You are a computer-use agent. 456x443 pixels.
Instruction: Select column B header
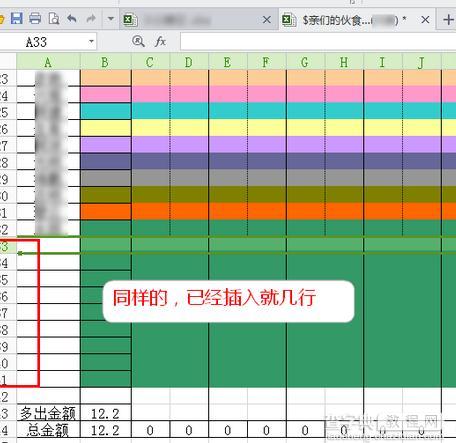105,62
